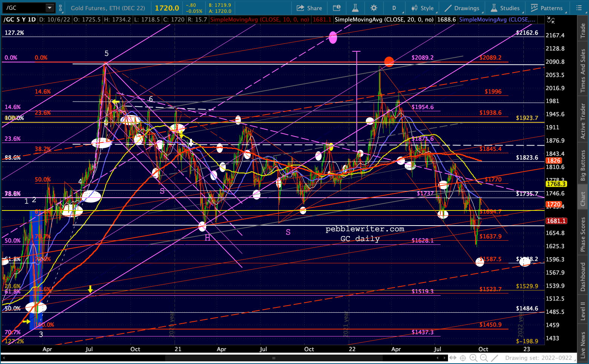Click the $1450.9 red level label
This screenshot has width=589, height=364.
click(491, 325)
